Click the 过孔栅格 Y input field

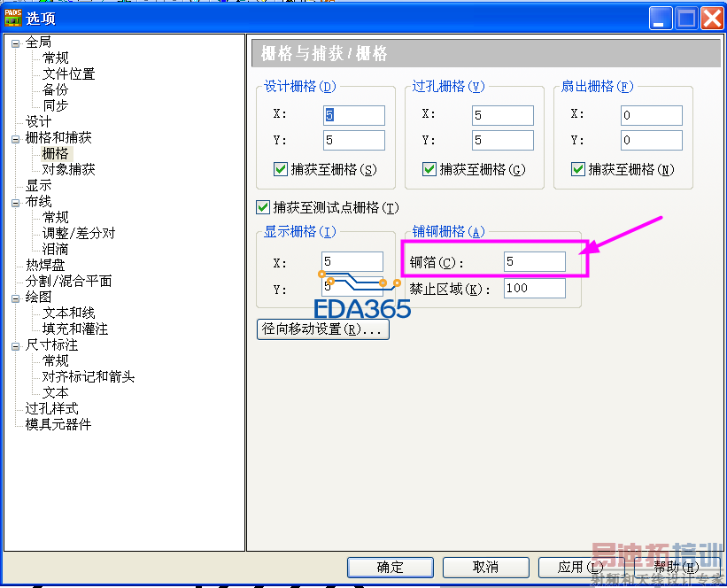(503, 140)
